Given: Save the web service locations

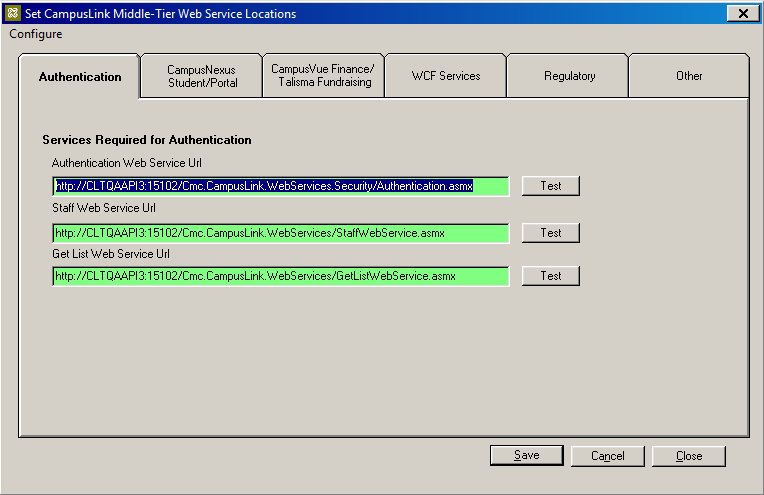Looking at the screenshot, I should pos(527,456).
